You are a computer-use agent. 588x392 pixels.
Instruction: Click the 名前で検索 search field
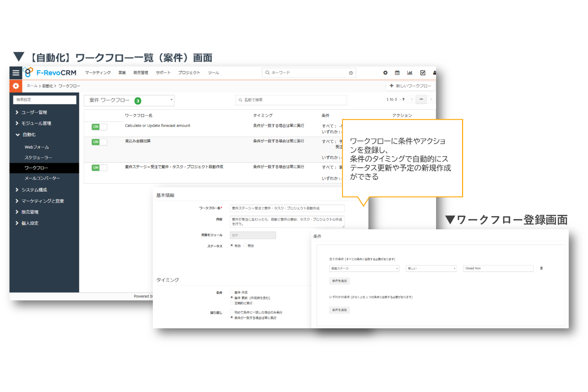point(291,100)
